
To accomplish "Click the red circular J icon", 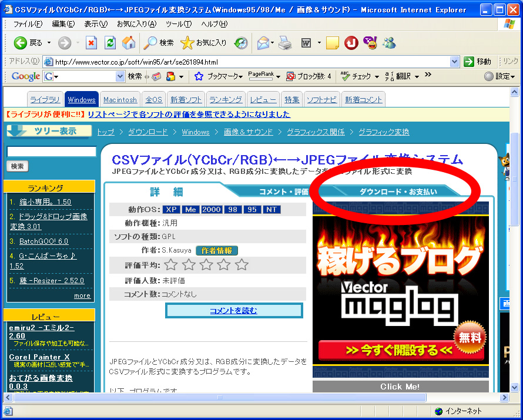I will (x=351, y=43).
